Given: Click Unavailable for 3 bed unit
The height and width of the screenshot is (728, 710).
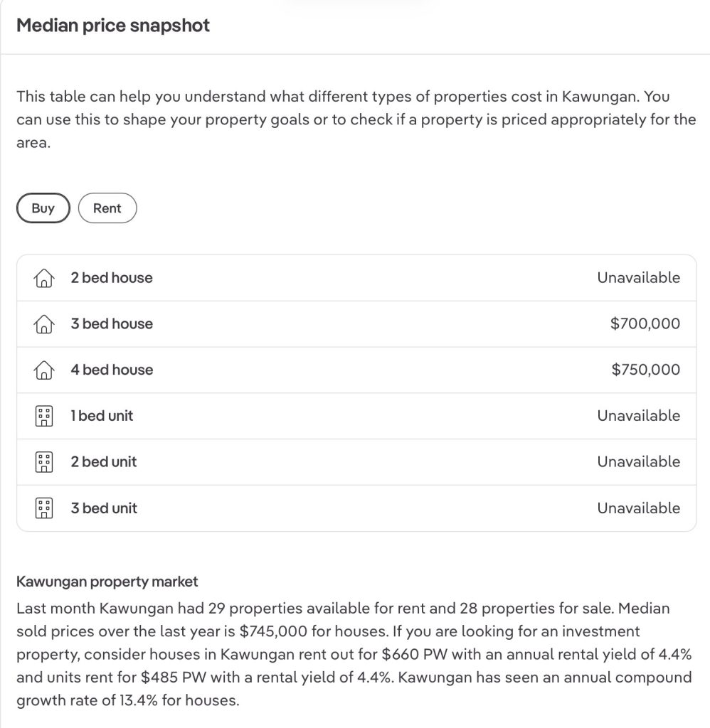Looking at the screenshot, I should (x=638, y=508).
